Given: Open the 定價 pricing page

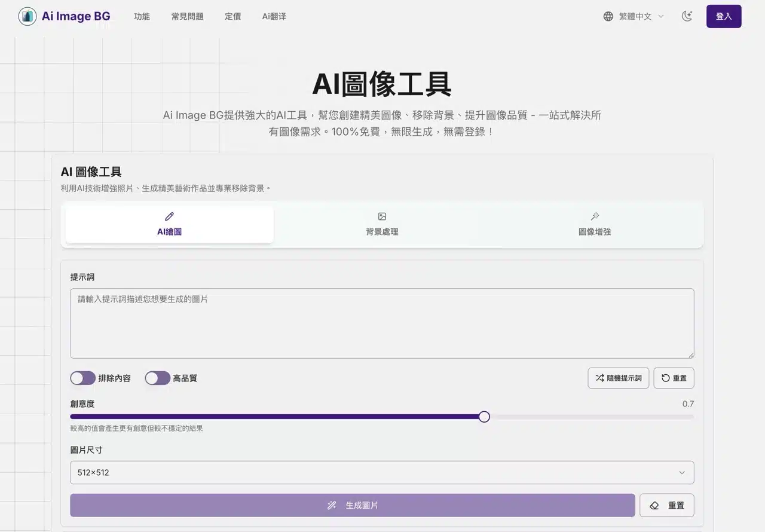Looking at the screenshot, I should (x=233, y=17).
